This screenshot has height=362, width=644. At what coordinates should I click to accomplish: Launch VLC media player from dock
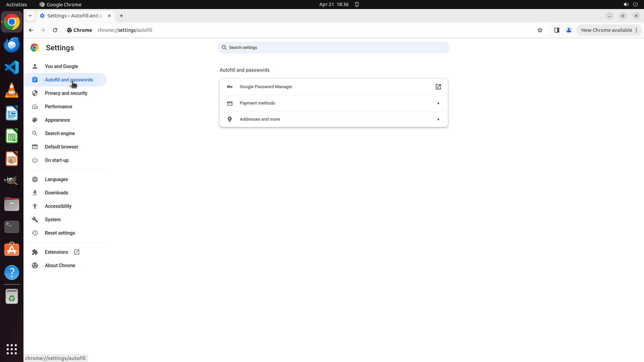[12, 90]
